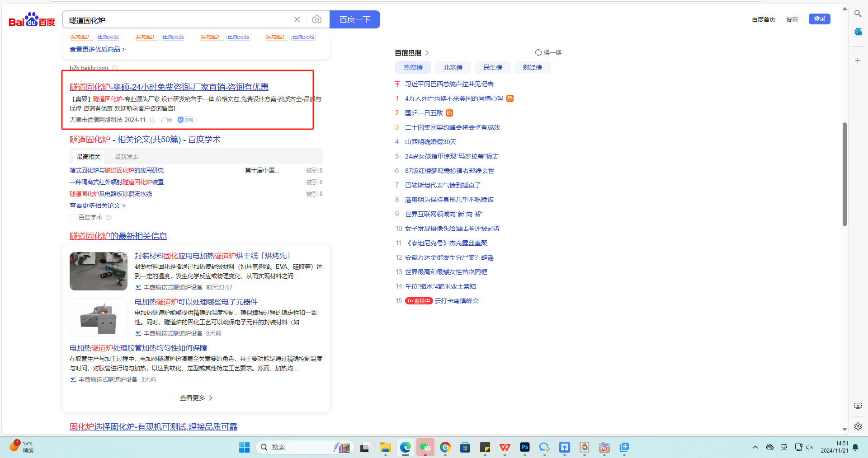Expand 查看更多 related news

pos(196,398)
